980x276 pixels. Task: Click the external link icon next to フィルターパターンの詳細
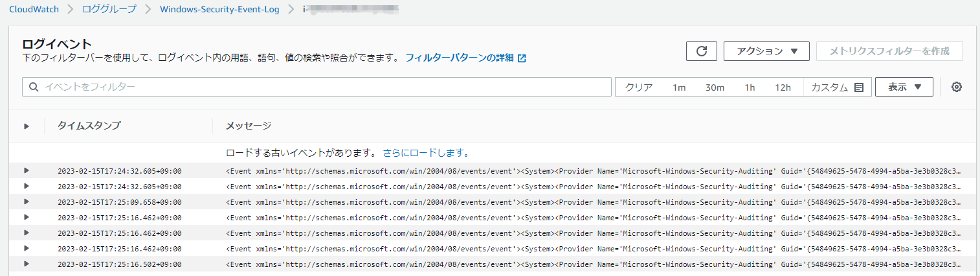tap(522, 58)
